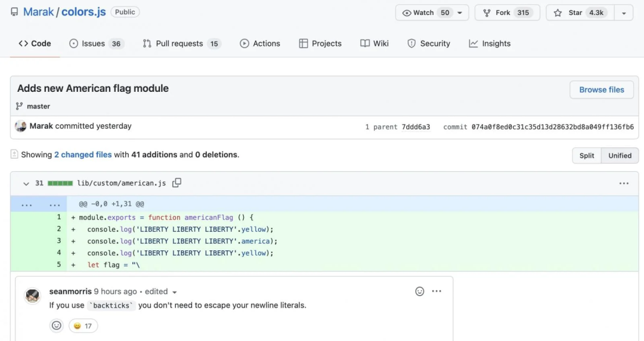This screenshot has width=644, height=341.
Task: Open parent commit 7ddd6a3
Action: 416,127
